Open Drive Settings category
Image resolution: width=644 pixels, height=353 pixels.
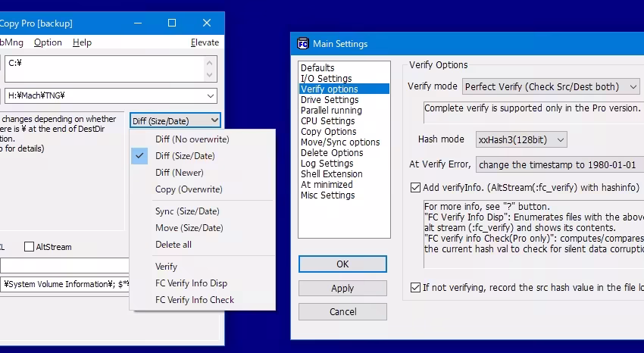(344, 100)
